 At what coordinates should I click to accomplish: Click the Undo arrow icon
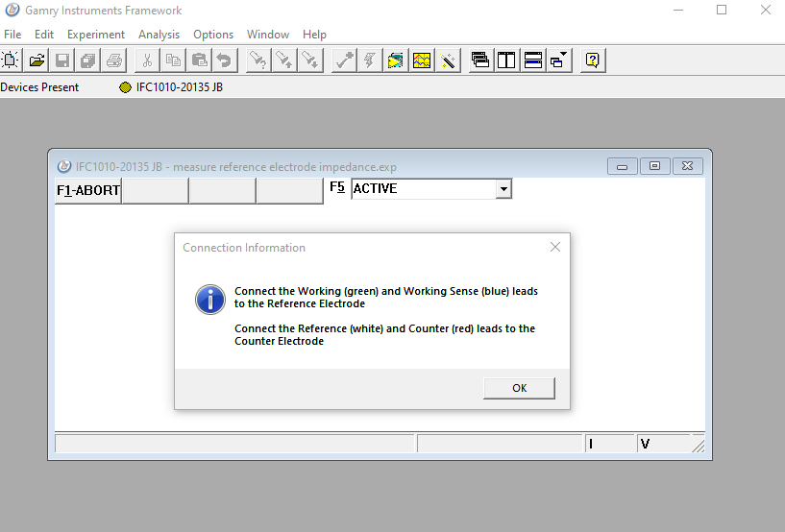[224, 60]
